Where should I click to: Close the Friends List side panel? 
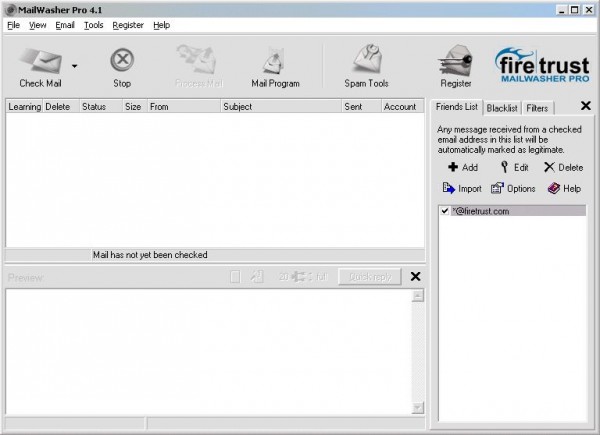click(585, 106)
